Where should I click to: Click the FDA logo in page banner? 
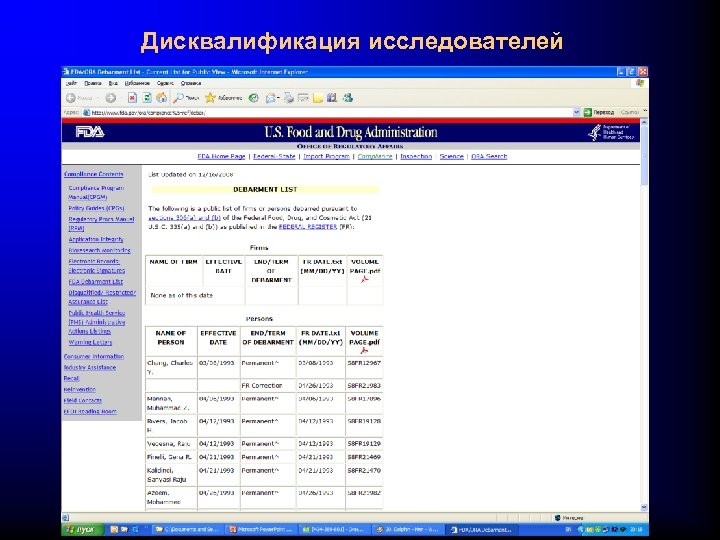pos(90,132)
